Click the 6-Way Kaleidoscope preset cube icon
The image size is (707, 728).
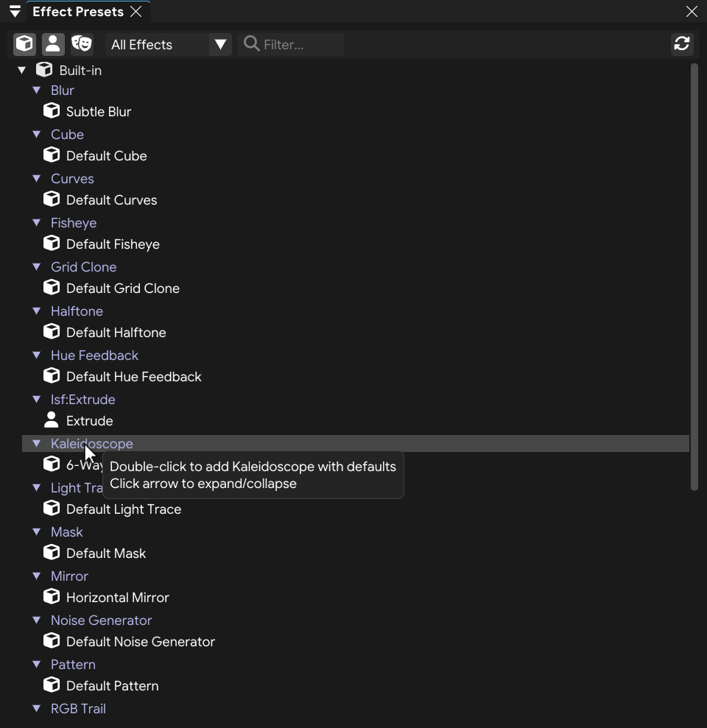click(x=52, y=464)
